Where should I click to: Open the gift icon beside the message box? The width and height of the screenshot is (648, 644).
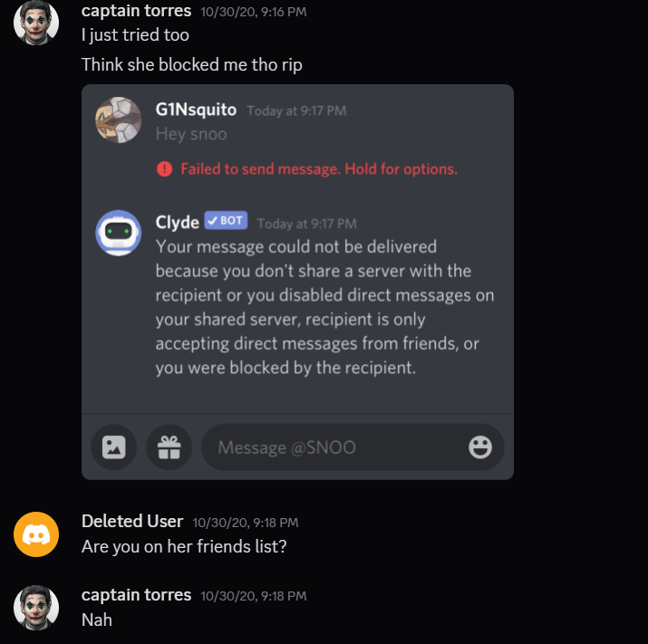[x=169, y=447]
